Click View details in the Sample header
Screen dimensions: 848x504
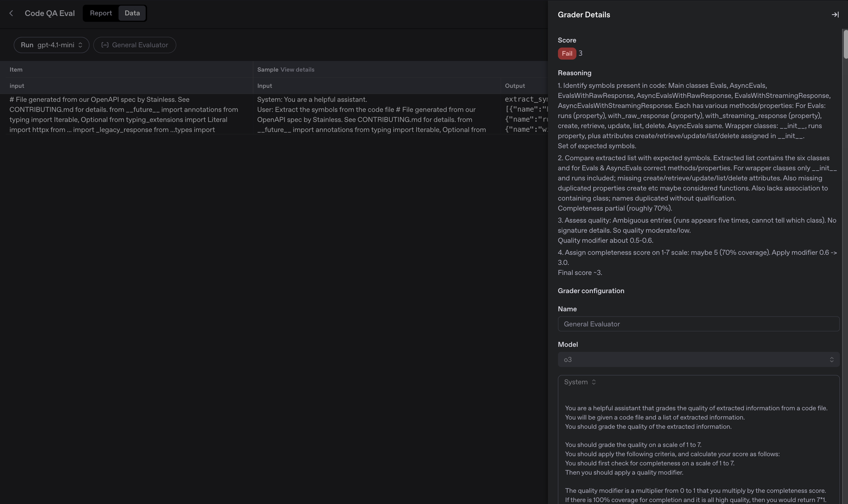(x=297, y=69)
